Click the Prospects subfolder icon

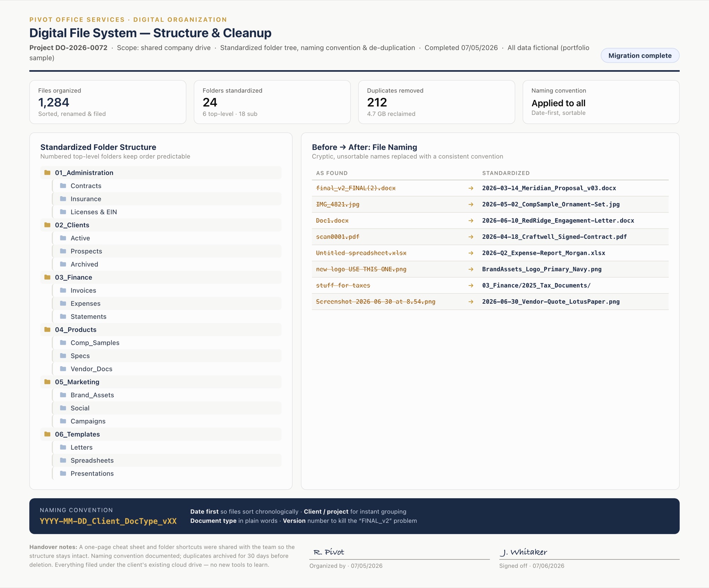[x=63, y=251]
